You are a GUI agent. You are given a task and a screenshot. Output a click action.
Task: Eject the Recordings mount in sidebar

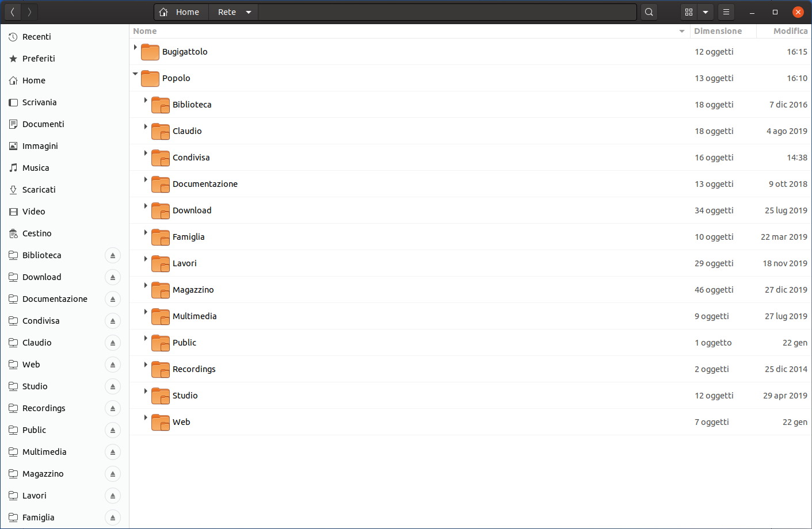click(x=113, y=408)
